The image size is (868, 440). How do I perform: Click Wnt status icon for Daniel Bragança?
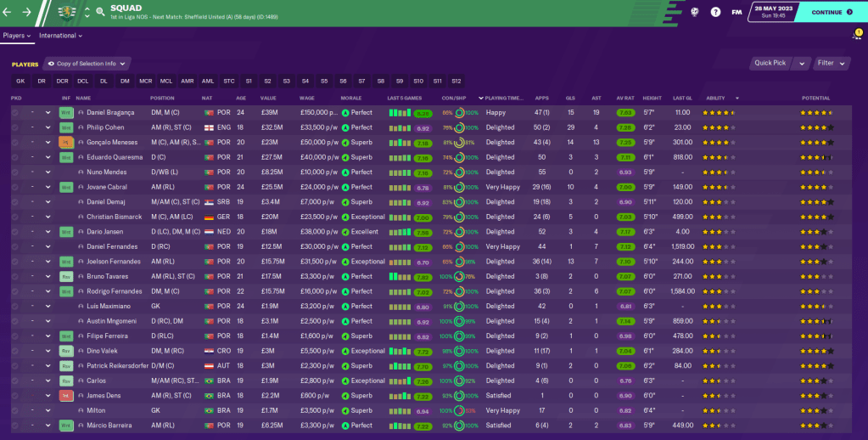(65, 112)
